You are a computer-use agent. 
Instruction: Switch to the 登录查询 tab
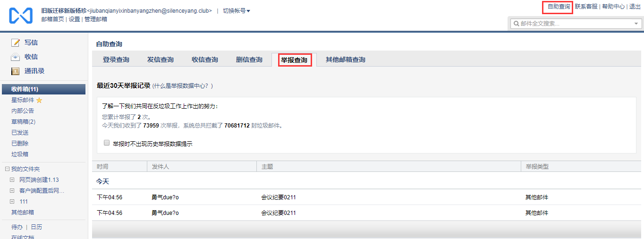click(116, 60)
